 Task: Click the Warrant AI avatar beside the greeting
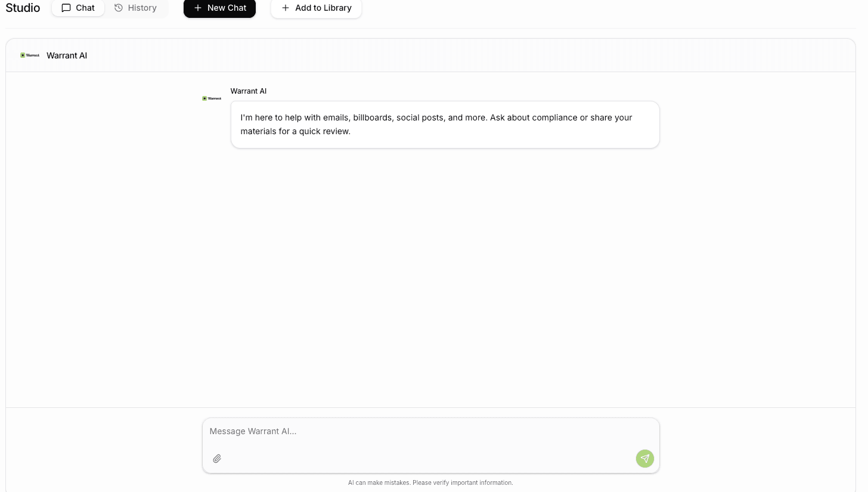pos(212,98)
